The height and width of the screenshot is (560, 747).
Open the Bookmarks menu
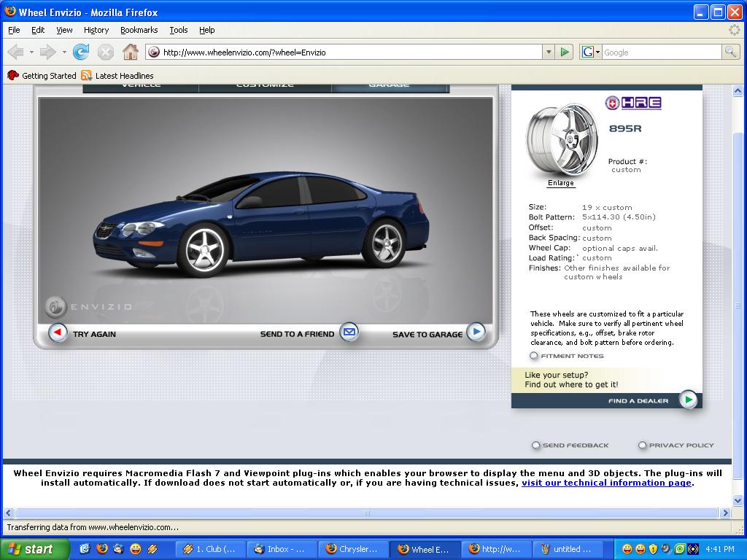pyautogui.click(x=139, y=30)
